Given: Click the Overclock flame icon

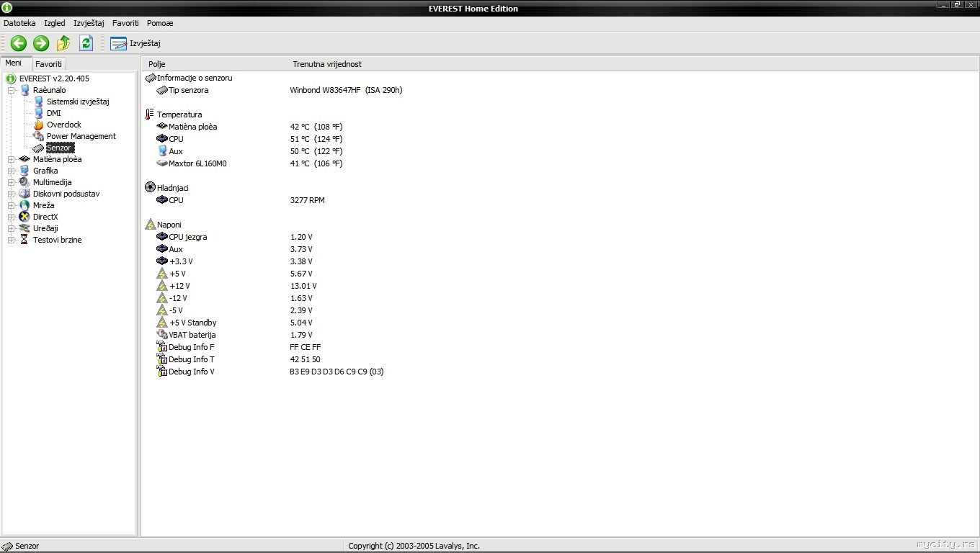Looking at the screenshot, I should (x=39, y=125).
